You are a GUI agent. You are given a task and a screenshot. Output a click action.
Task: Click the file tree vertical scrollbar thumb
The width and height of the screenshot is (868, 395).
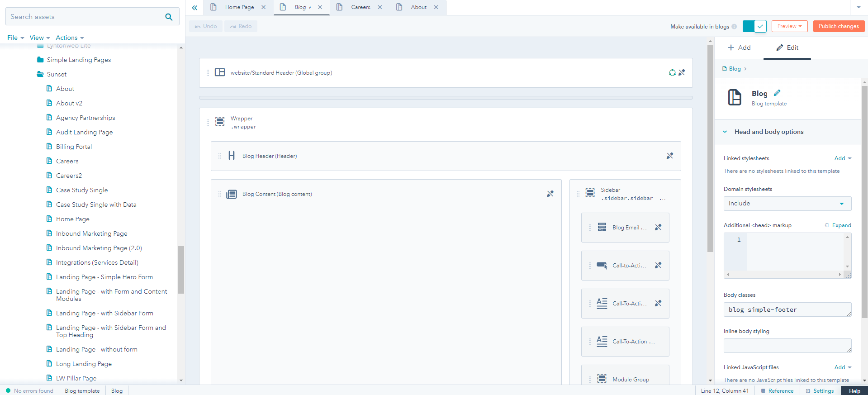(x=181, y=270)
